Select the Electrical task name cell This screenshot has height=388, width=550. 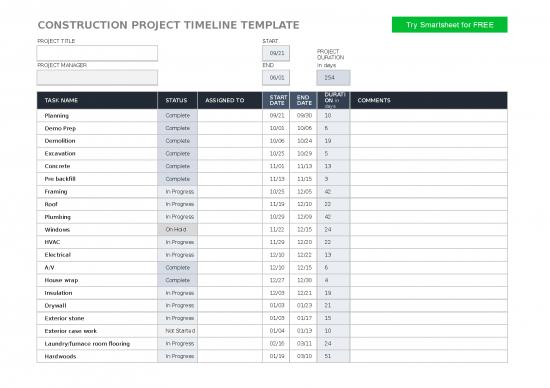pos(97,255)
